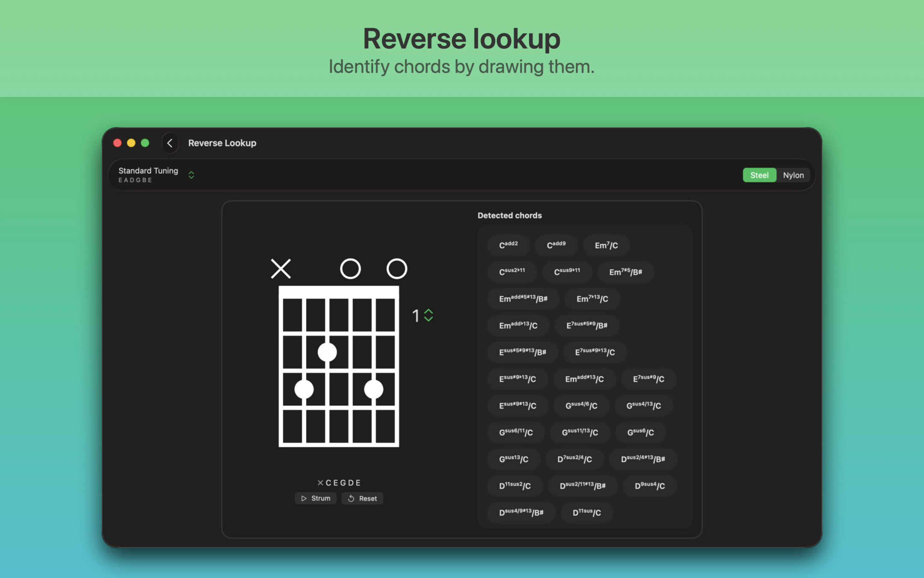Click the Gsus6/C chord chip
This screenshot has width=924, height=578.
click(640, 432)
